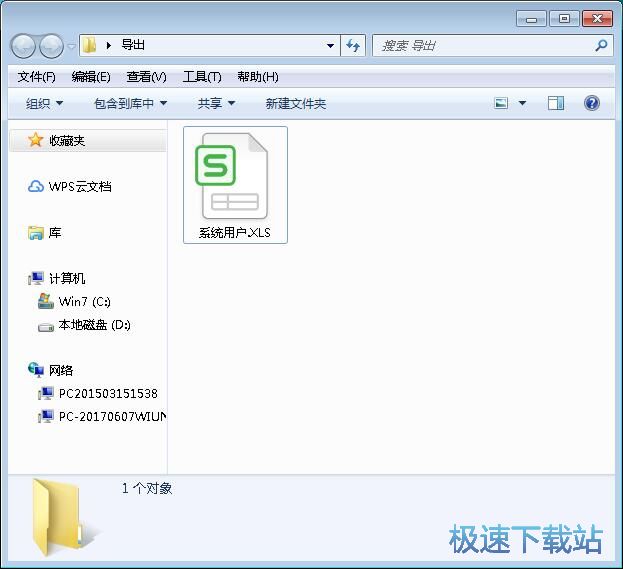Screen dimensions: 623x569
Task: Expand the 组织 dropdown
Action: [x=44, y=104]
